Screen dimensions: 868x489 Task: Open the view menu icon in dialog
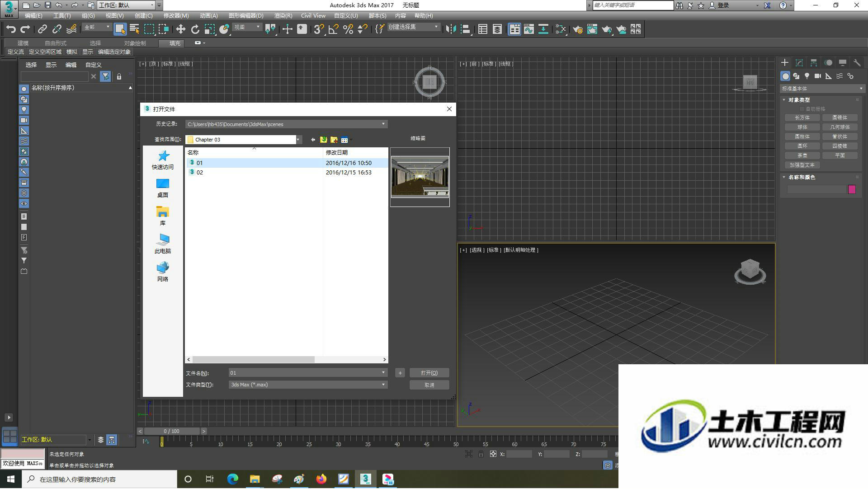coord(345,140)
